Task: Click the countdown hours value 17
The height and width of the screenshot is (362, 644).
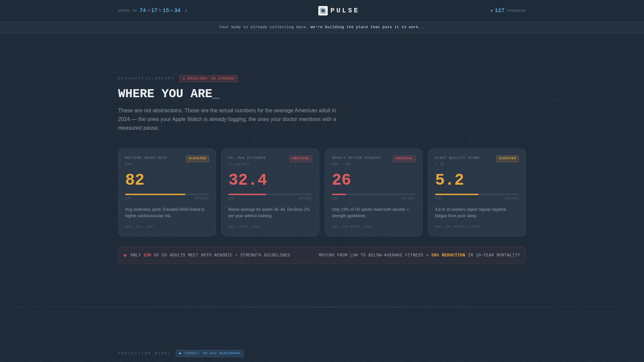Action: (154, 10)
